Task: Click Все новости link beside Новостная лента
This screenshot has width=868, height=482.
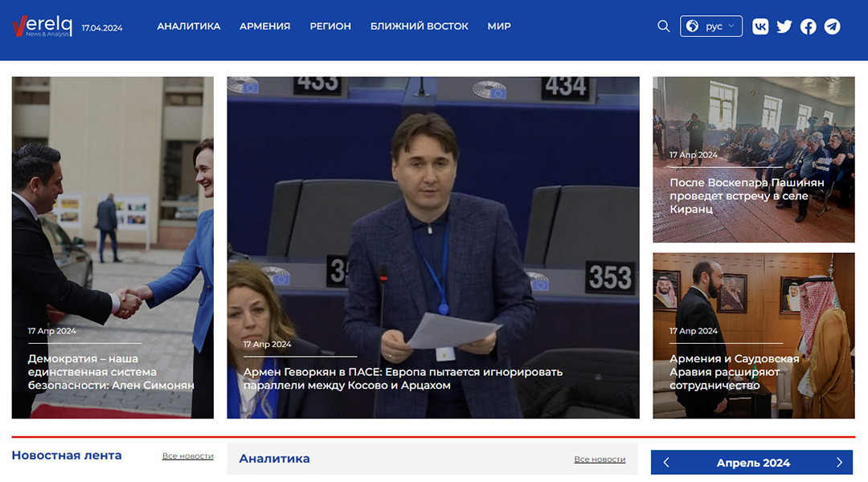Action: click(x=187, y=456)
